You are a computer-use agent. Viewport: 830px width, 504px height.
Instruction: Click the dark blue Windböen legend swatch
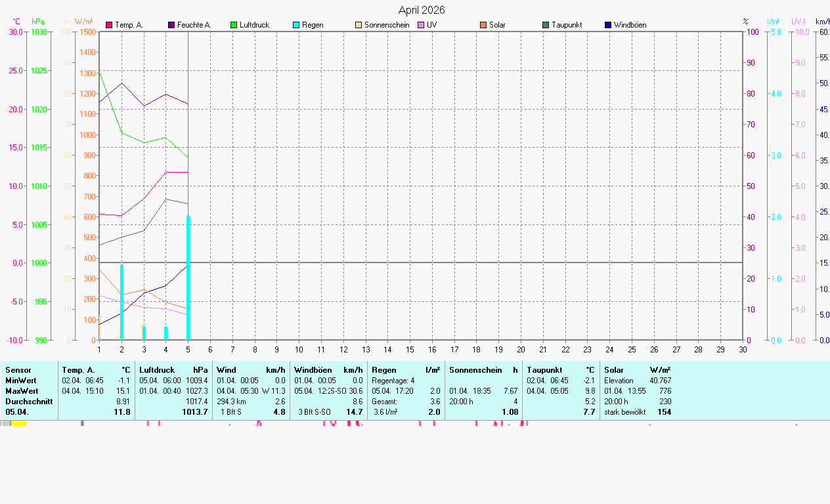point(608,25)
